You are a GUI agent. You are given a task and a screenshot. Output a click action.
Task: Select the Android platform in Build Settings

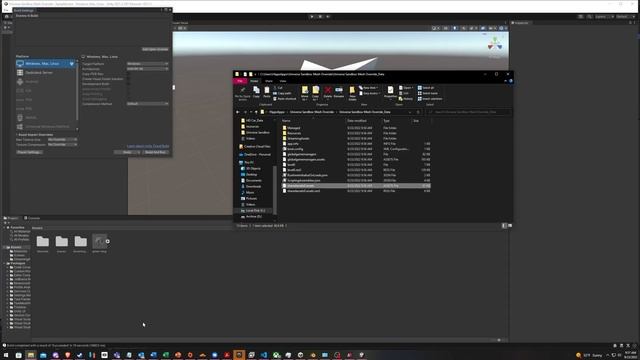tap(46, 82)
